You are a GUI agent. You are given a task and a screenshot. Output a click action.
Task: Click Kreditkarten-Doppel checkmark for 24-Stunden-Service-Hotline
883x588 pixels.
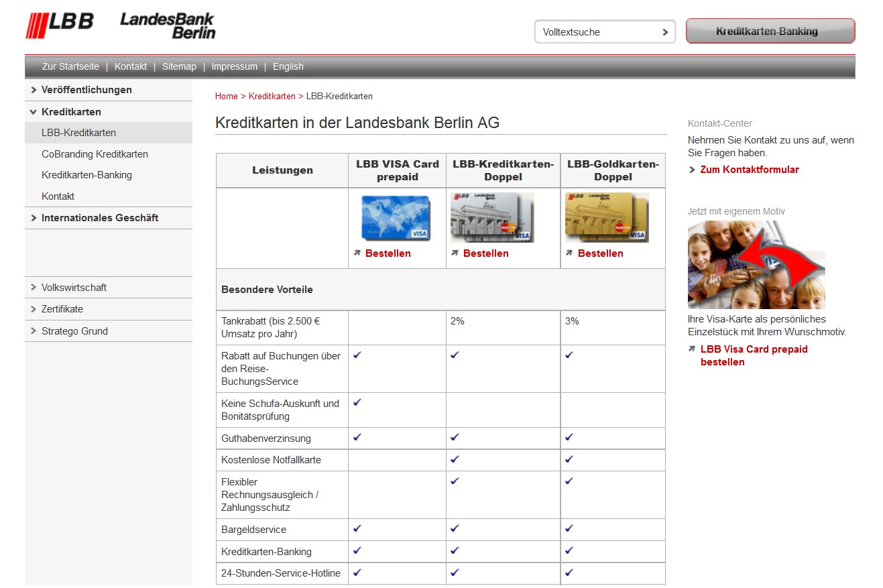coord(455,573)
